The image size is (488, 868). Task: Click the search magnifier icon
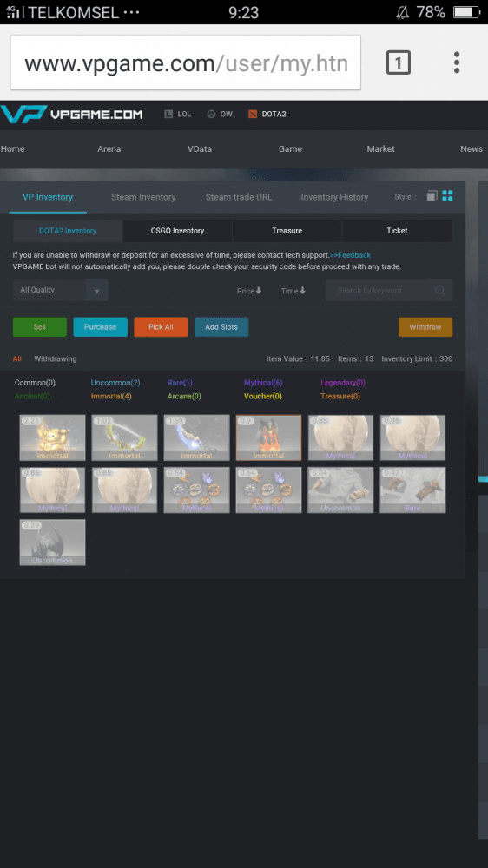(440, 290)
